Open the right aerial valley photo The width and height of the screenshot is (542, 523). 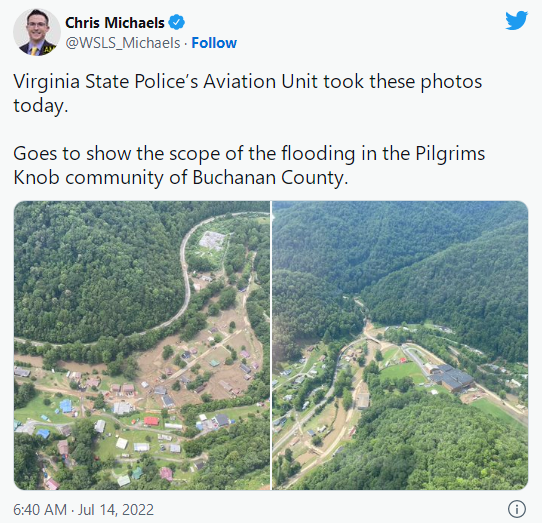(x=400, y=345)
